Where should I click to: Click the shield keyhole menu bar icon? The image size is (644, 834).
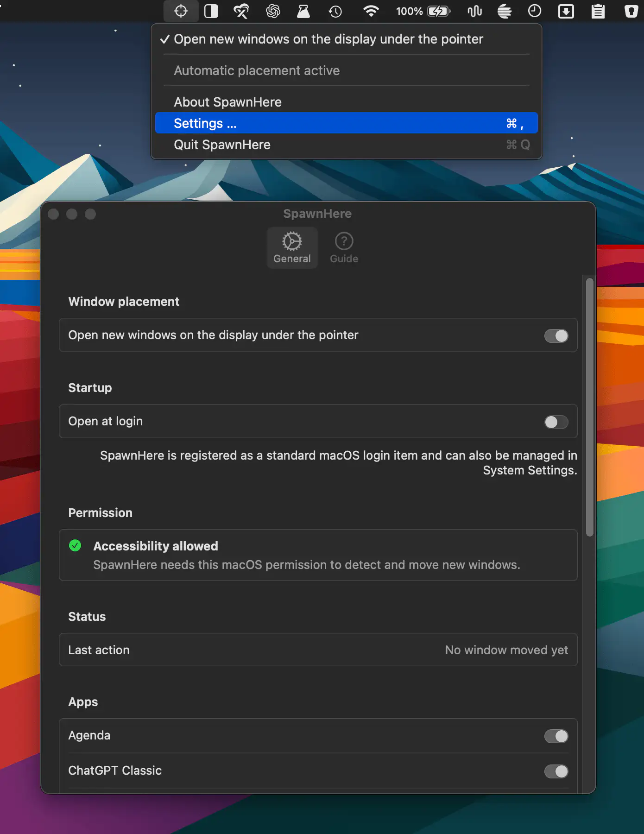click(x=631, y=11)
